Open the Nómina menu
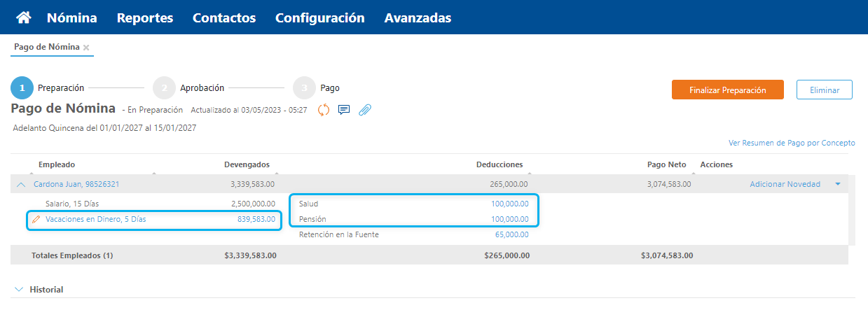Screen dimensions: 868x331 coord(71,17)
